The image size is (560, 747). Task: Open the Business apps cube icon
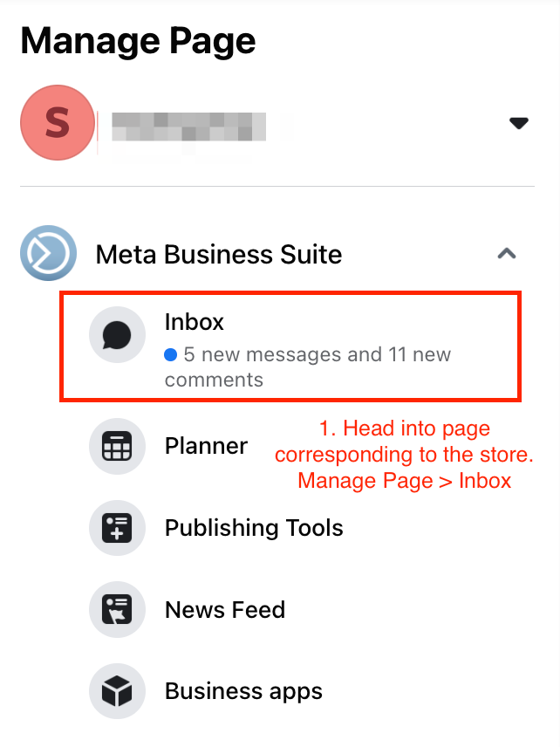tap(117, 691)
